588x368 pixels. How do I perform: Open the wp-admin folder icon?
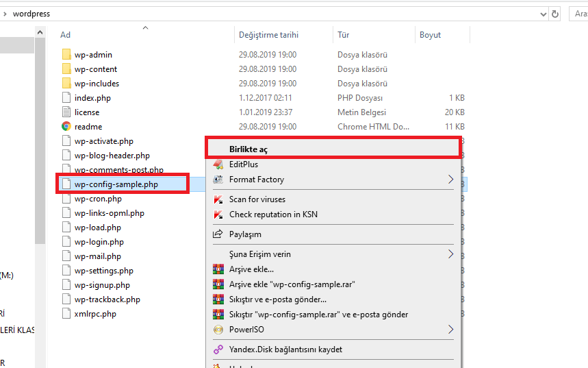coord(66,55)
